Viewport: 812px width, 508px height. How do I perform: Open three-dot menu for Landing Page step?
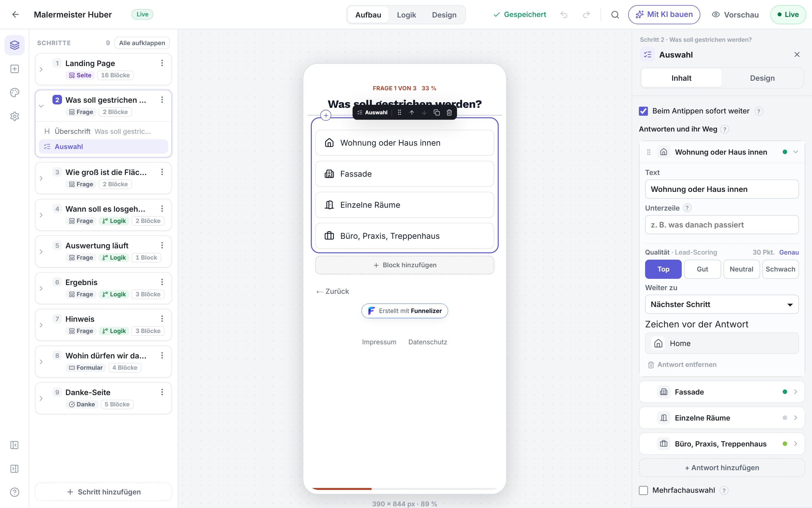pos(162,63)
